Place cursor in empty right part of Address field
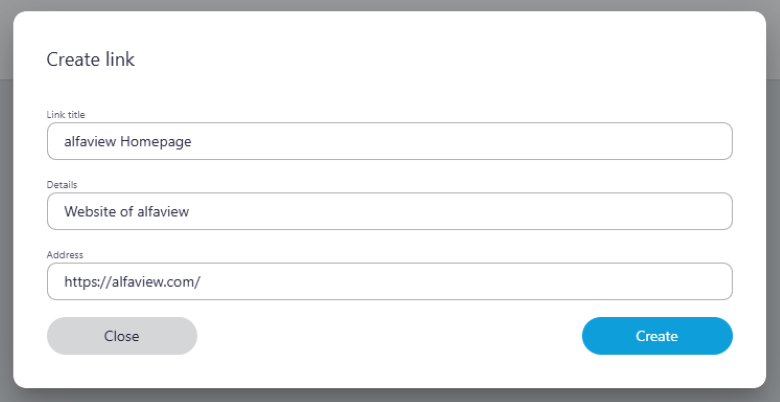Screen dimensions: 780x402 pyautogui.click(x=550, y=282)
